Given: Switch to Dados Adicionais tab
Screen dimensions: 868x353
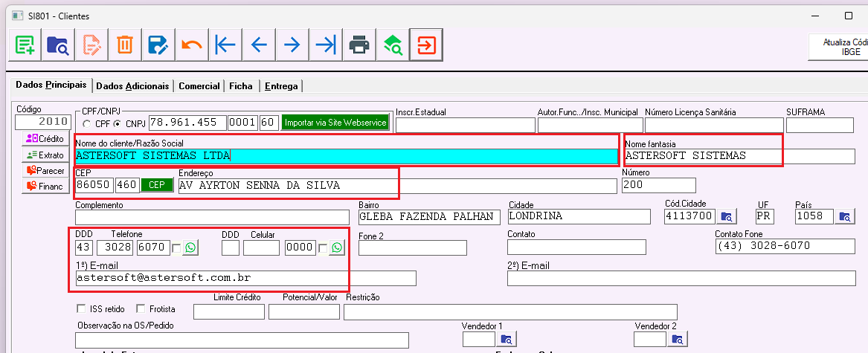Looking at the screenshot, I should click(132, 85).
